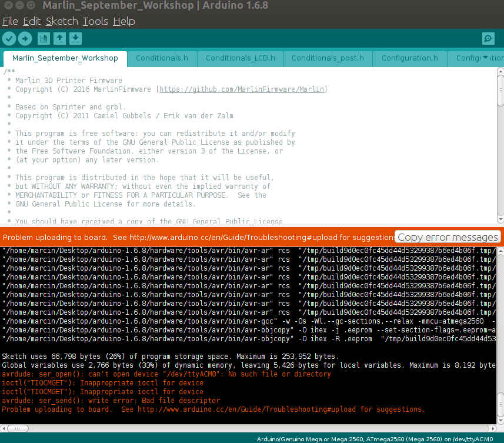Click the console horizontal scrollbar thumb
Image resolution: width=504 pixels, height=443 pixels.
(x=18, y=428)
